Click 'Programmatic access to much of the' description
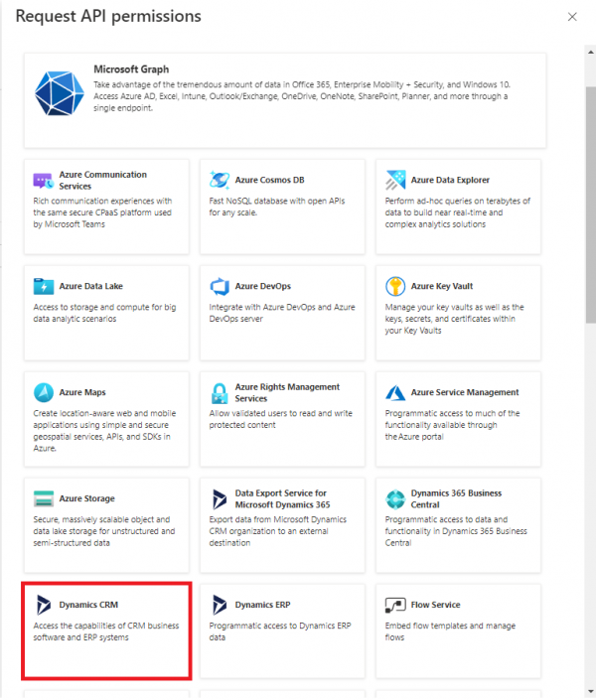Viewport: 596px width, 700px height. (452, 425)
